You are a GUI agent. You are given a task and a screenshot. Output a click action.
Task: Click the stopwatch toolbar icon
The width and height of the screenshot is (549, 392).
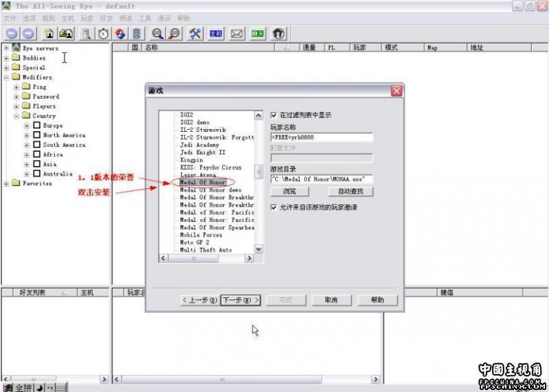point(104,34)
